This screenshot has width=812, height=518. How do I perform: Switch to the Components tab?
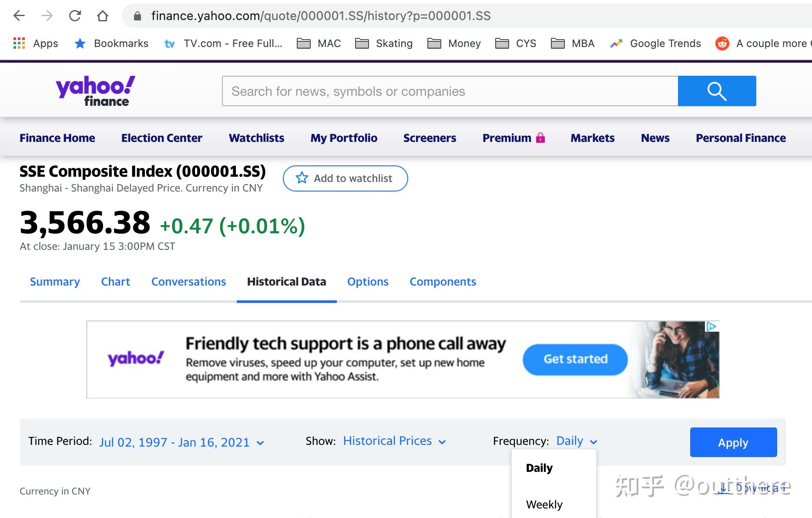pos(443,282)
